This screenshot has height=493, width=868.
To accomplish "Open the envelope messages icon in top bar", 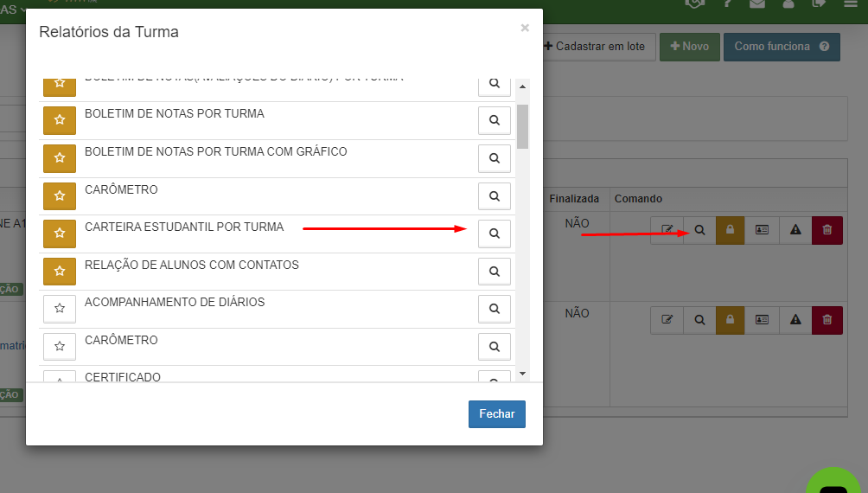I will pyautogui.click(x=757, y=3).
